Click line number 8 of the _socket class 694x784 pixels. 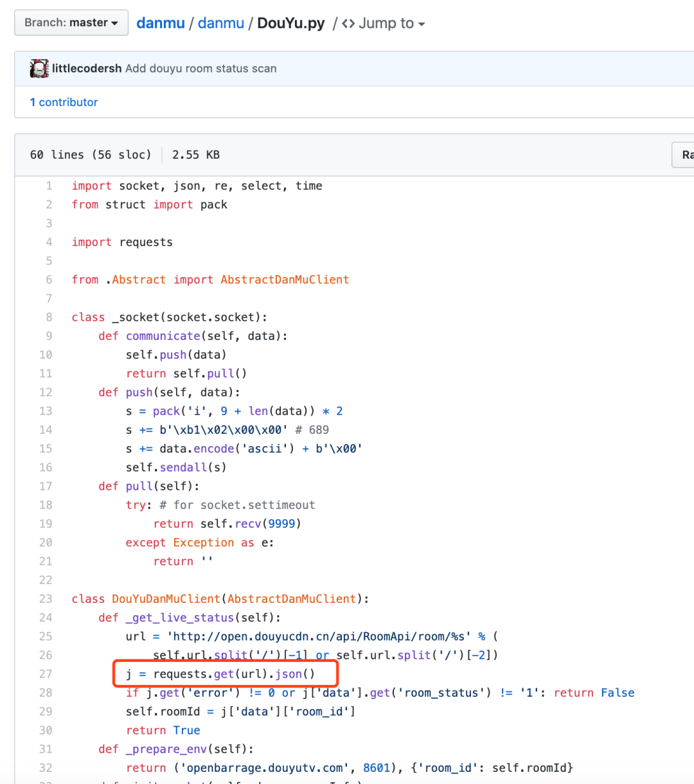tap(49, 317)
